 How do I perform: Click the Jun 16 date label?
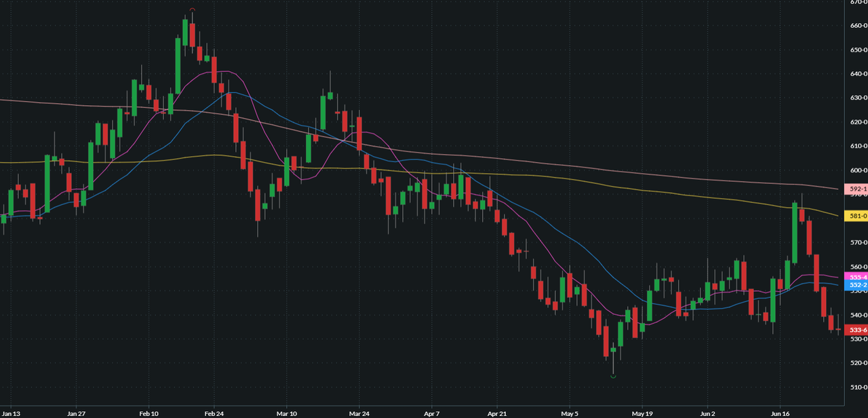click(x=781, y=413)
